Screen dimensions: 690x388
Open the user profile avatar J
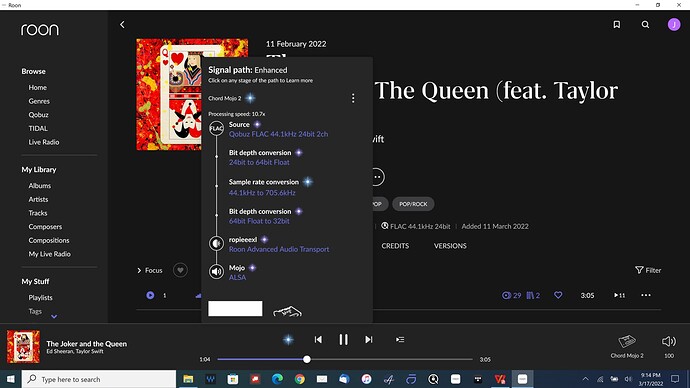(674, 25)
